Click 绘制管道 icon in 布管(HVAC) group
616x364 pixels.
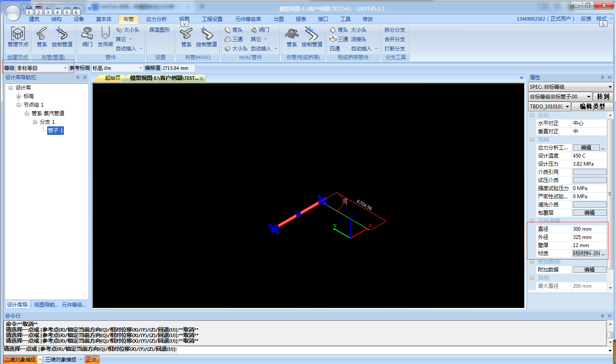pyautogui.click(x=206, y=33)
